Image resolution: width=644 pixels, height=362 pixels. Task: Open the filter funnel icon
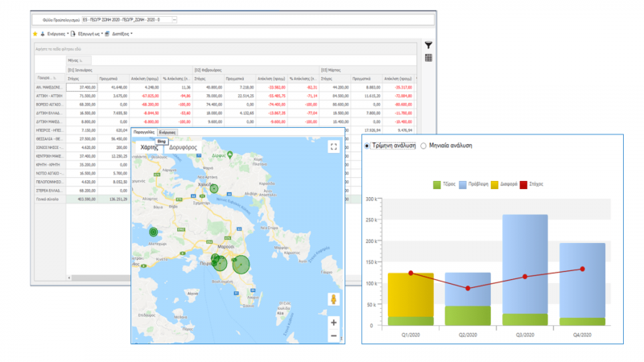pos(428,45)
